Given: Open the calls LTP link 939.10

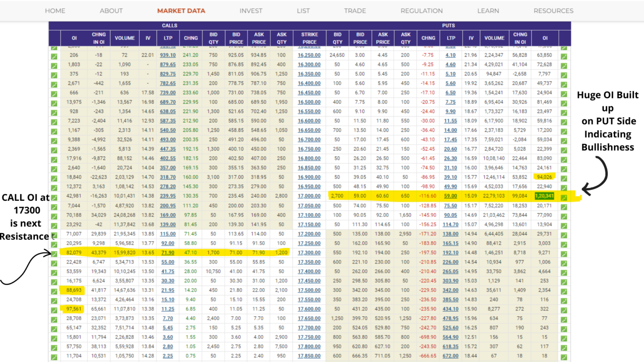Looking at the screenshot, I should (168, 55).
